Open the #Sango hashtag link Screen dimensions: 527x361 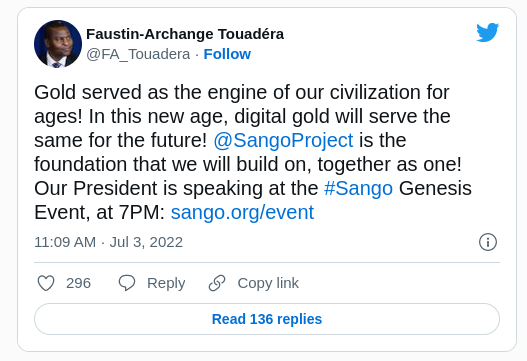[x=358, y=188]
